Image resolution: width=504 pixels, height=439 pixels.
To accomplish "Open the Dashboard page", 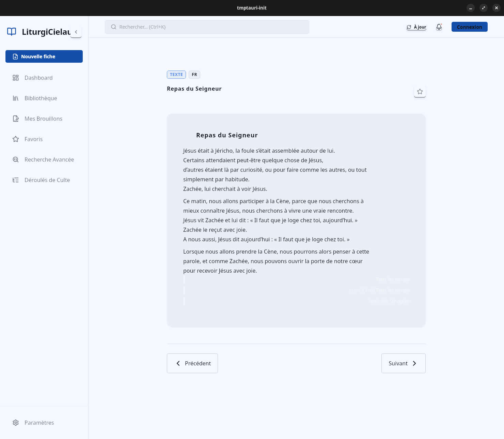I will [38, 78].
